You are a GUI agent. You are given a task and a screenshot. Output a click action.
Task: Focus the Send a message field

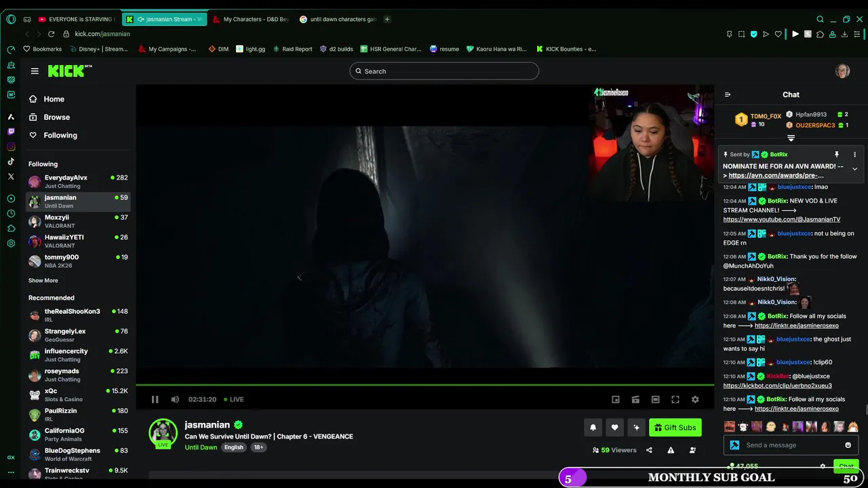point(791,445)
